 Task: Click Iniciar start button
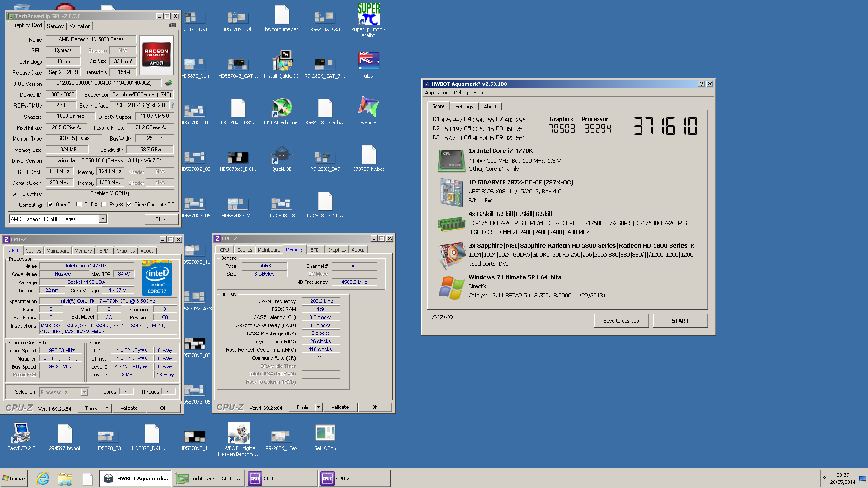pos(14,479)
